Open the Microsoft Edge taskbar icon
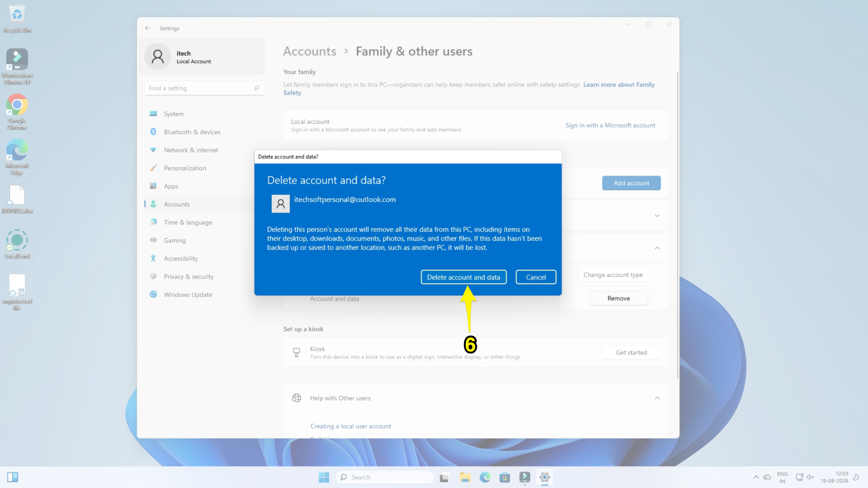 485,477
